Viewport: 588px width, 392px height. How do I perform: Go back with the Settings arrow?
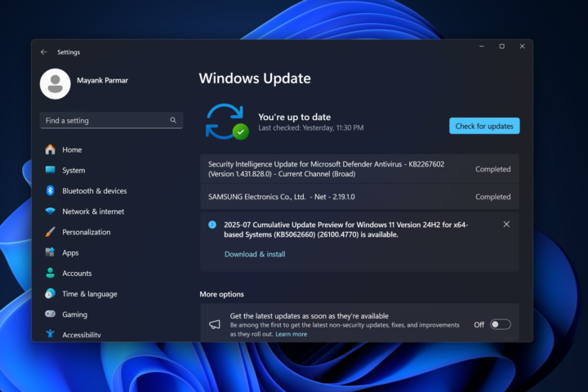click(x=44, y=52)
